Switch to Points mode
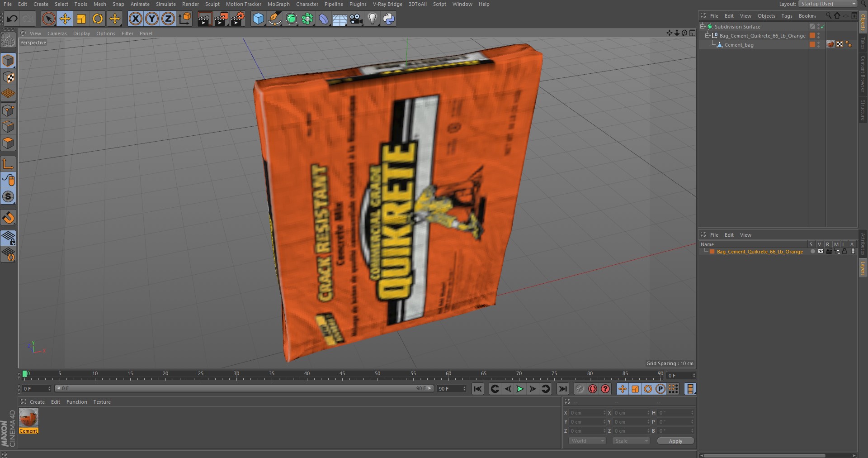The height and width of the screenshot is (458, 868). (x=8, y=110)
